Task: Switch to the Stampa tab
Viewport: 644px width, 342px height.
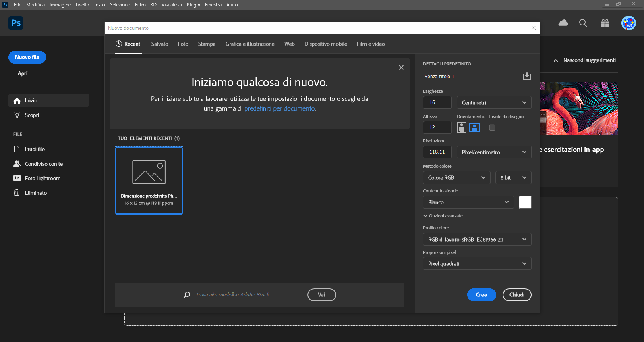Action: (207, 44)
